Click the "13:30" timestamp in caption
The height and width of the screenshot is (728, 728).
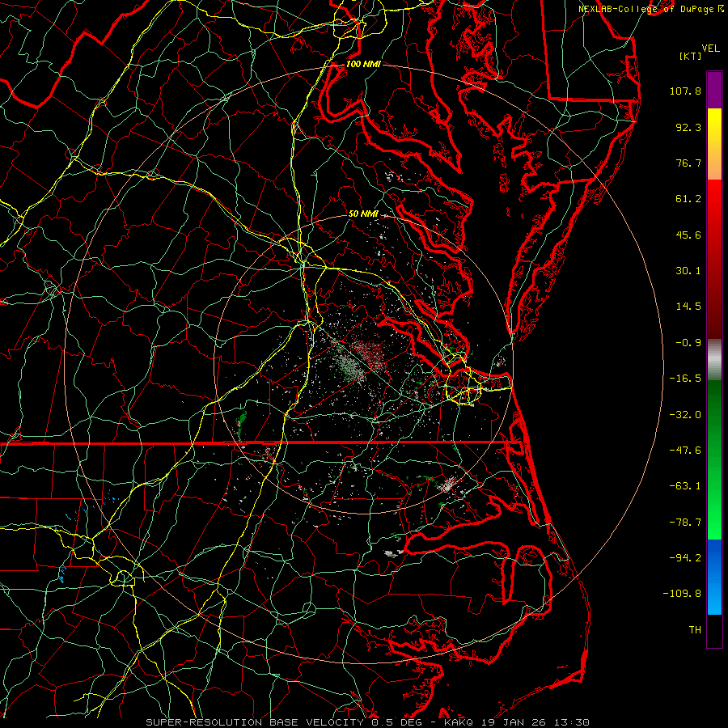574,722
